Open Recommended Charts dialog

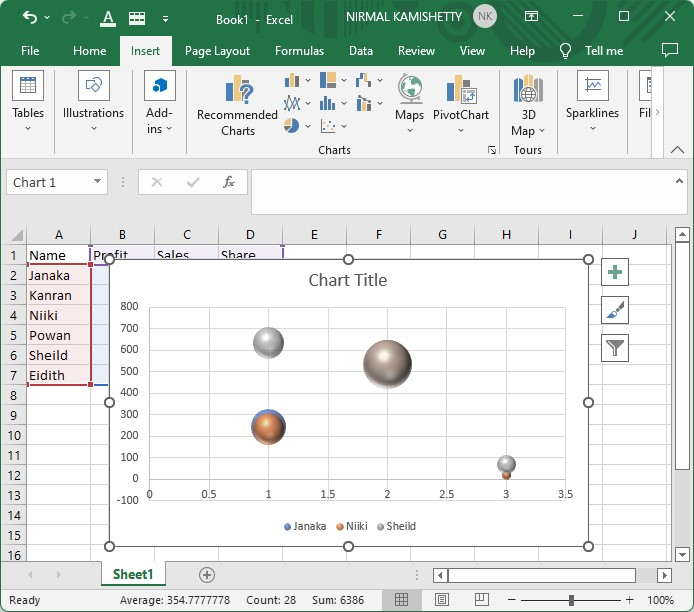click(x=237, y=105)
